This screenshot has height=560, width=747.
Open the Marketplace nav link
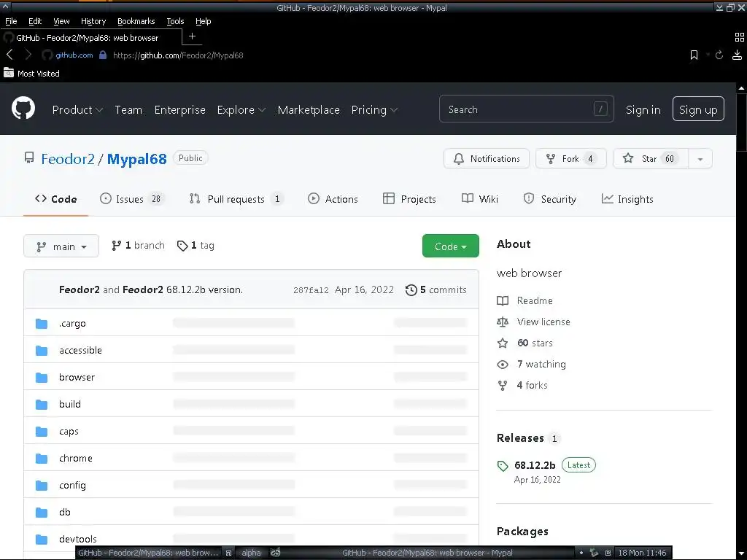tap(309, 110)
